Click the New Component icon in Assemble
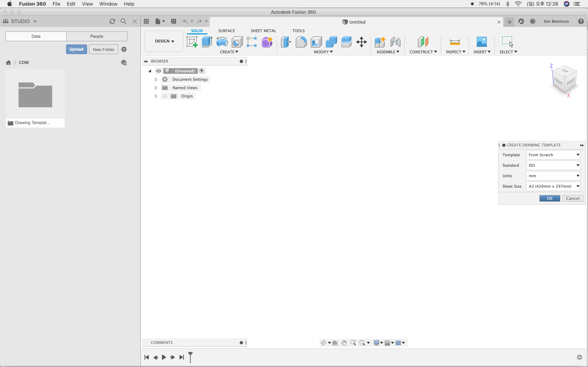The width and height of the screenshot is (588, 367). click(380, 42)
